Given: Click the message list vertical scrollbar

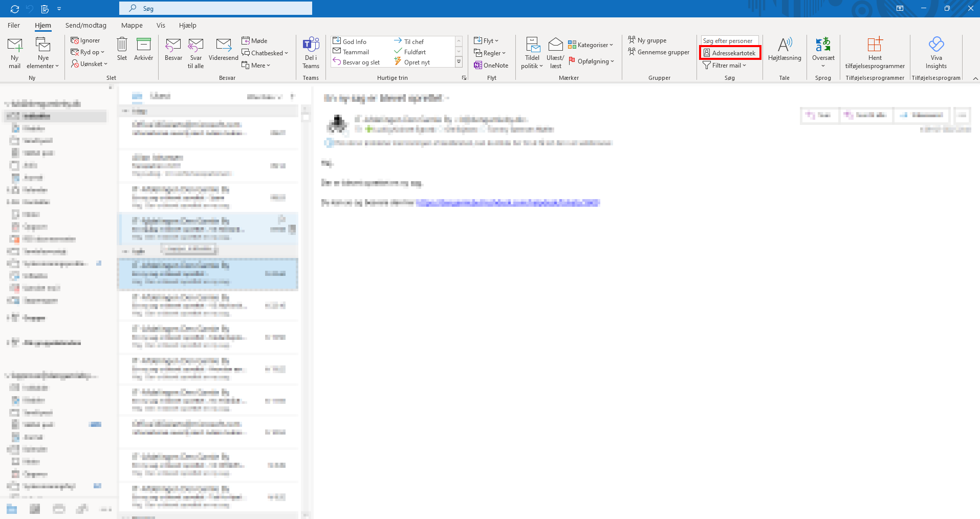Looking at the screenshot, I should (x=306, y=312).
